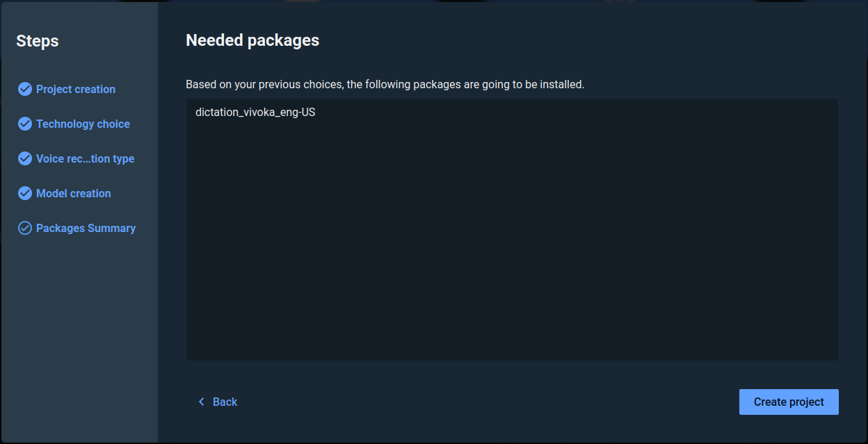Click the Steps sidebar heading

(x=38, y=41)
